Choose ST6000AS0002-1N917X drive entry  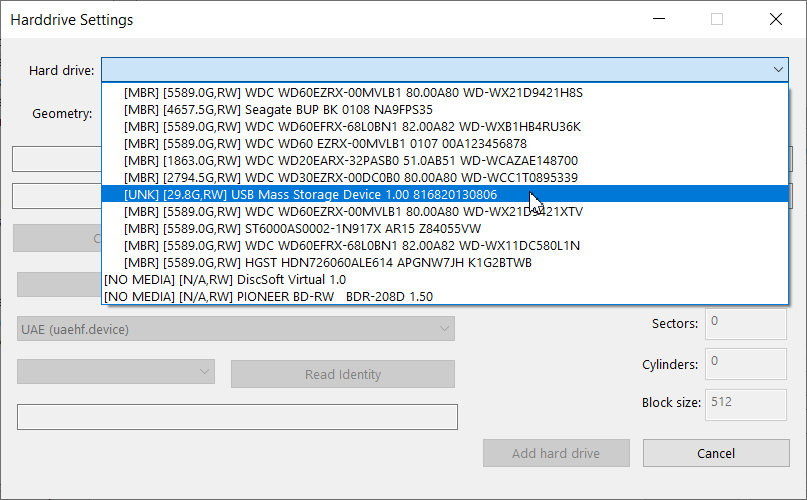click(x=445, y=229)
